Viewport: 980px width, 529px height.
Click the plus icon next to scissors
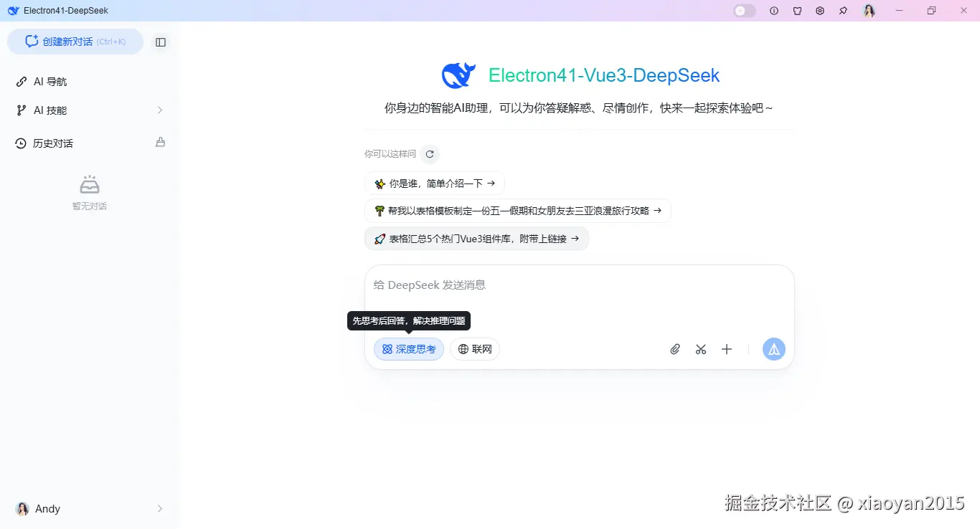coord(727,349)
